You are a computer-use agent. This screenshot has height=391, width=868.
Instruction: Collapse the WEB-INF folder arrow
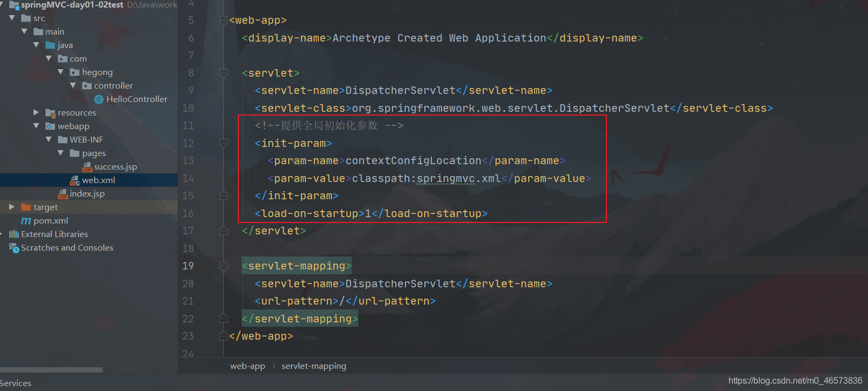pyautogui.click(x=49, y=139)
